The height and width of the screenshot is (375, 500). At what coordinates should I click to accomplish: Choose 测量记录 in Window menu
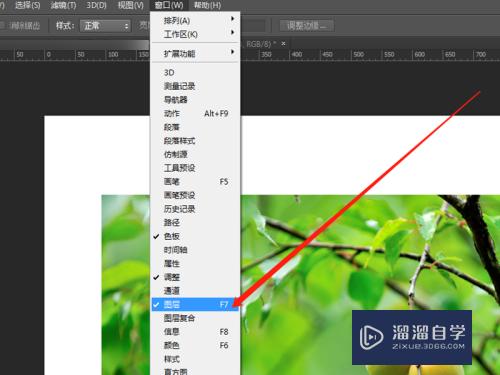point(195,86)
